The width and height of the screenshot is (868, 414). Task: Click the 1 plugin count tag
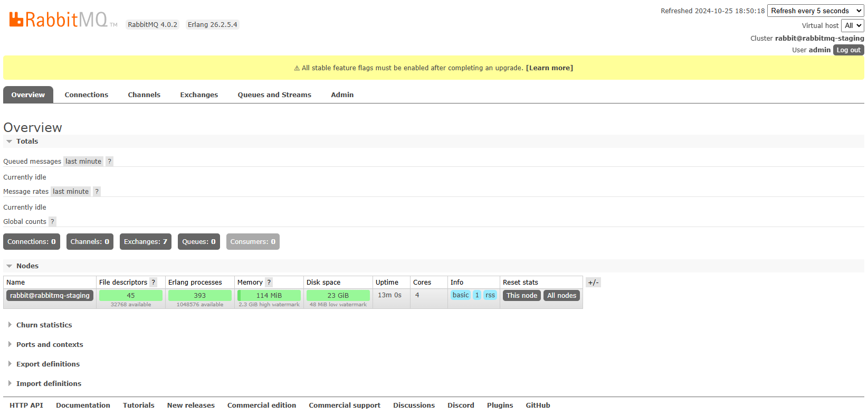tap(477, 295)
